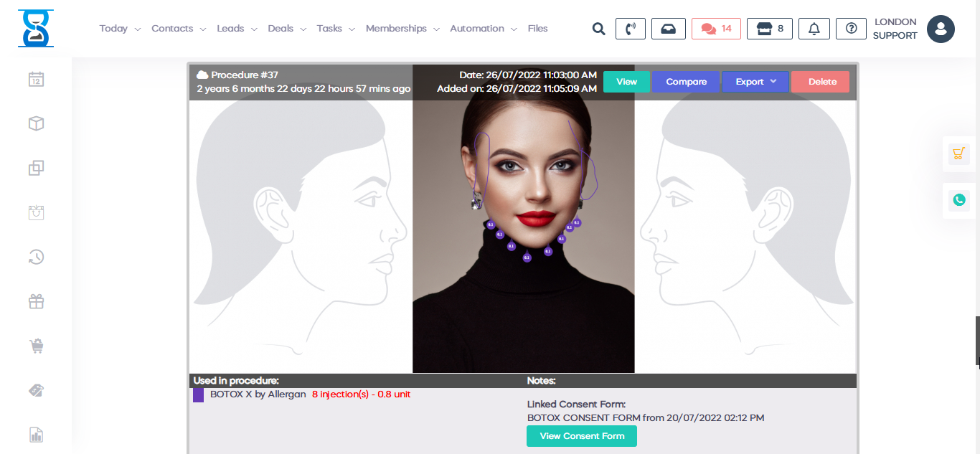This screenshot has width=980, height=454.
Task: Click the View Consent Form button
Action: [581, 435]
